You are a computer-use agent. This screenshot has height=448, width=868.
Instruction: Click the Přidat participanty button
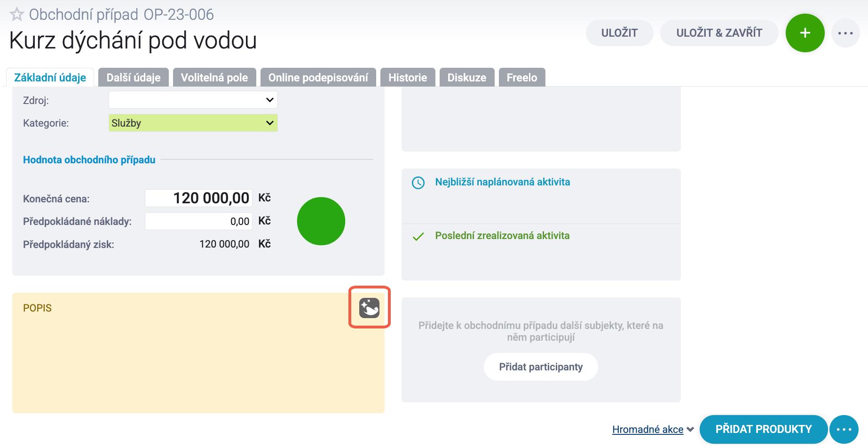coord(541,367)
